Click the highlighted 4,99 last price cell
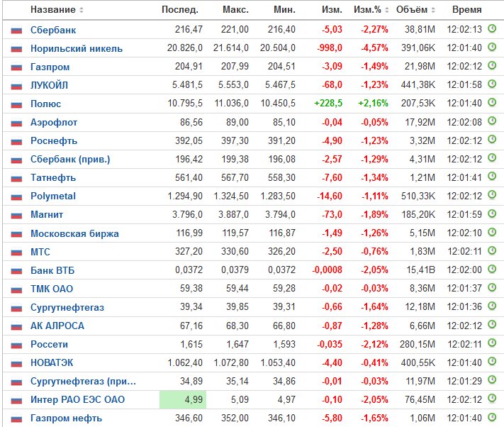The image size is (504, 427). click(x=183, y=399)
